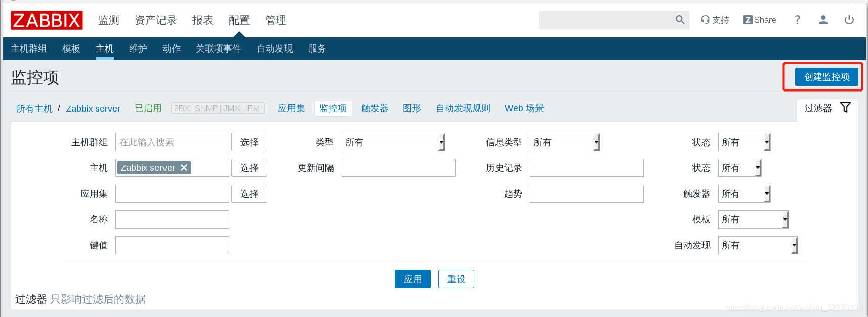The image size is (868, 317).
Task: Switch to the 触发器 tab
Action: coord(375,108)
